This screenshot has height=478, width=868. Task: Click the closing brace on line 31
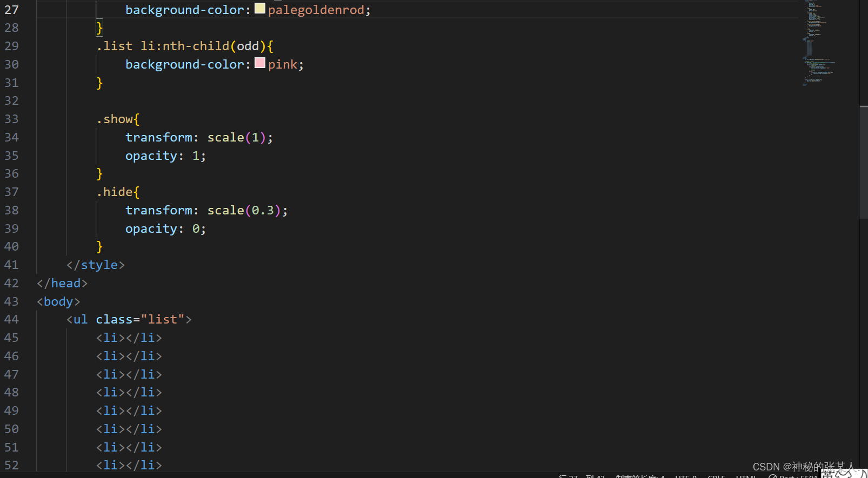click(x=99, y=83)
